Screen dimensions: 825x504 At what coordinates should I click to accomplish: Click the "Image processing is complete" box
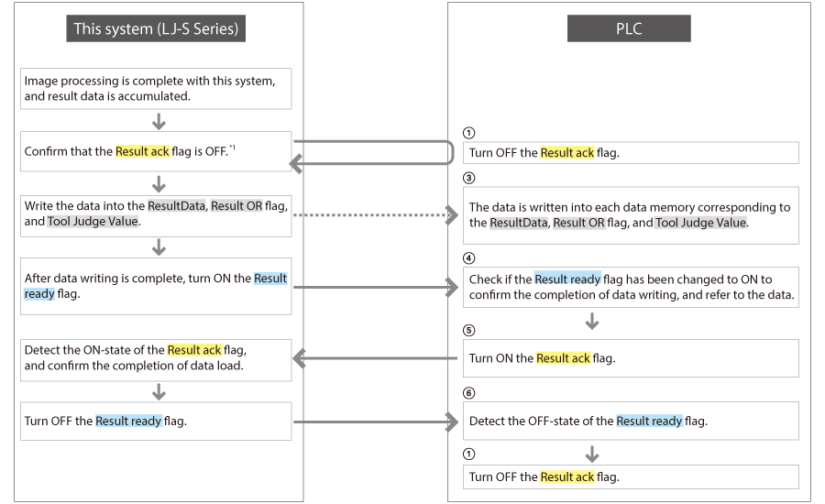[x=156, y=88]
